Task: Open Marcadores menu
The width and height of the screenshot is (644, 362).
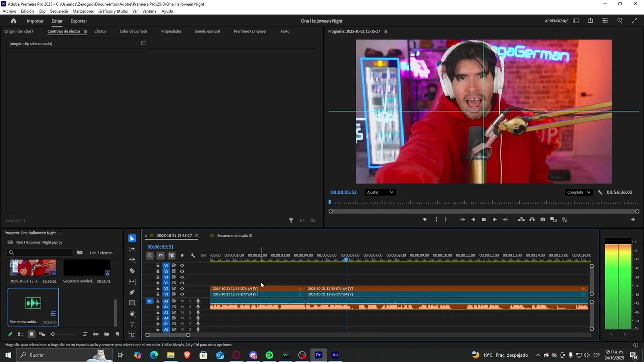Action: tap(83, 11)
